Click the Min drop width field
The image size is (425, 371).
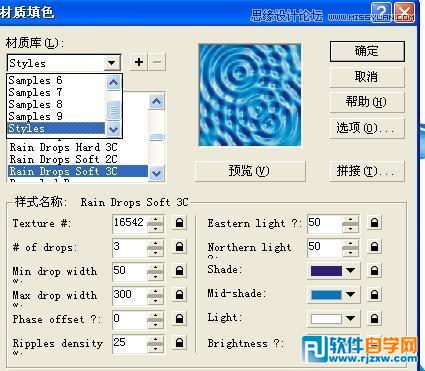[129, 271]
